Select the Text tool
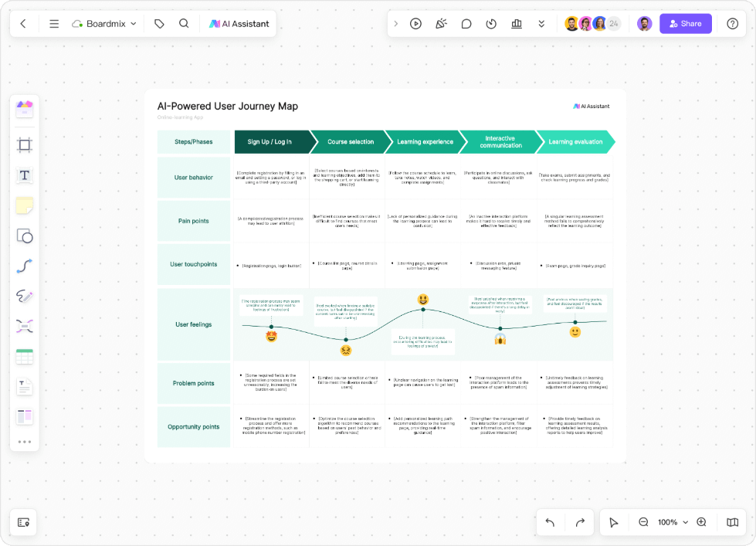This screenshot has height=546, width=756. [25, 175]
